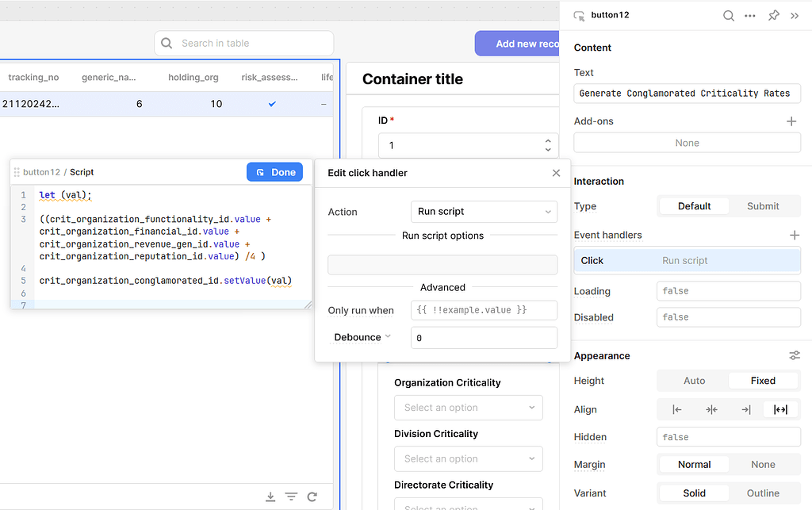Set interaction Type to Submit

click(x=763, y=206)
